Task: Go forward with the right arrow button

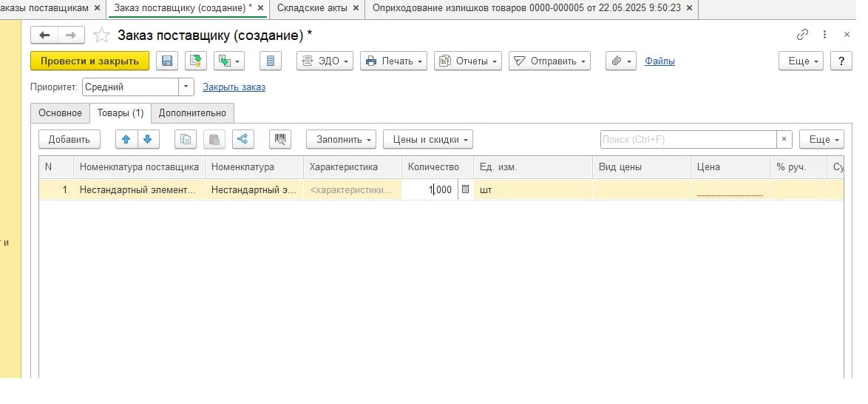Action: coord(71,36)
